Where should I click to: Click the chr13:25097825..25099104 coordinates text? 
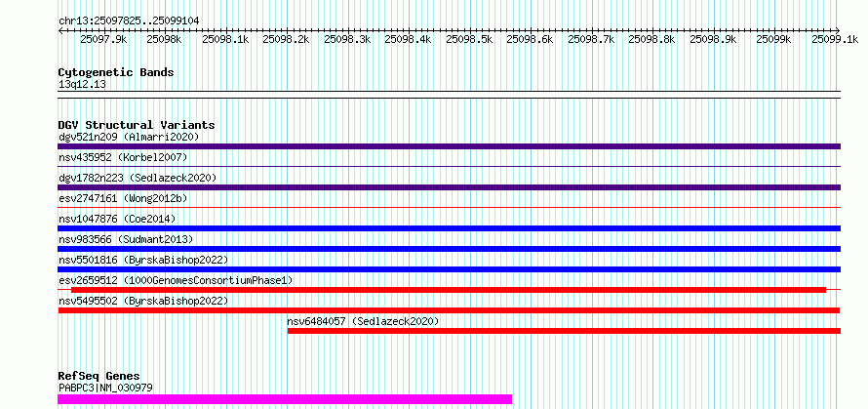pos(129,21)
